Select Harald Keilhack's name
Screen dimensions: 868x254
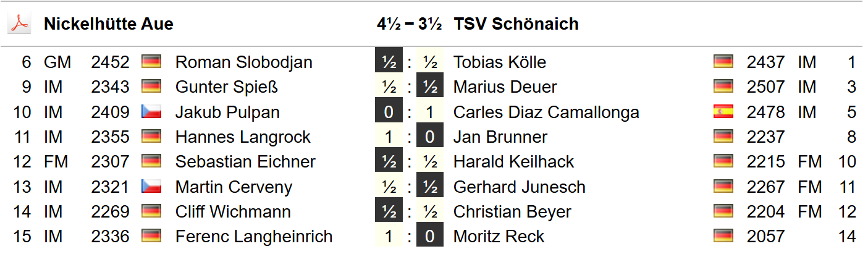513,162
